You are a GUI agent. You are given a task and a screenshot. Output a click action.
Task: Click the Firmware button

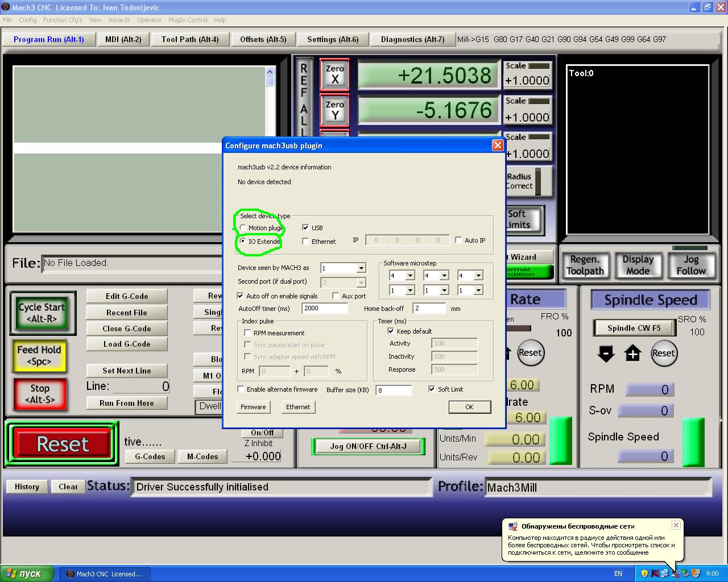click(253, 407)
